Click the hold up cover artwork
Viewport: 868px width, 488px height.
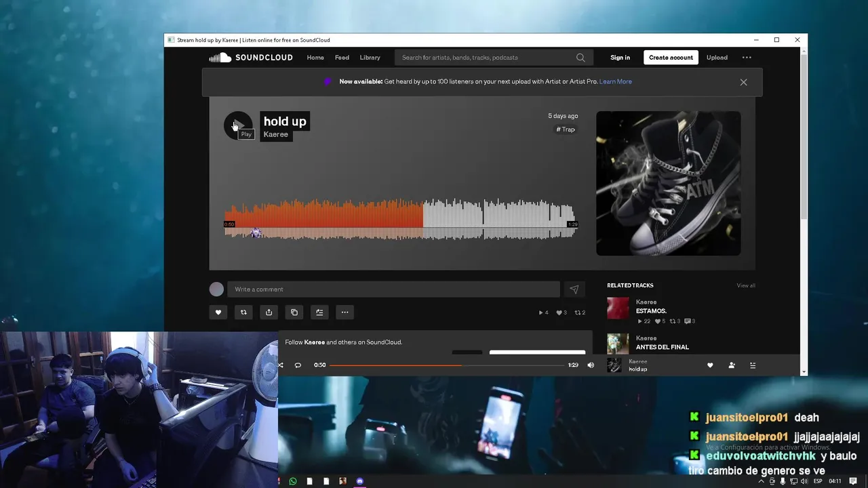(668, 183)
